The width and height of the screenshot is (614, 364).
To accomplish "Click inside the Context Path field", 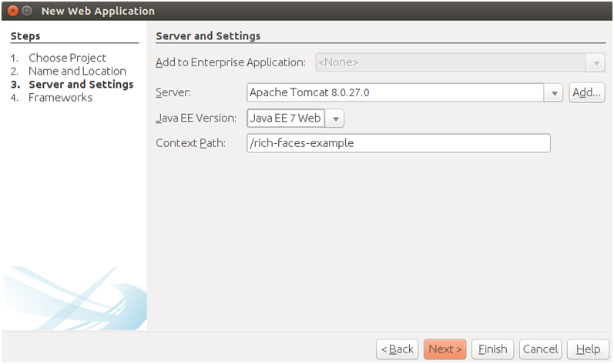I will (398, 143).
